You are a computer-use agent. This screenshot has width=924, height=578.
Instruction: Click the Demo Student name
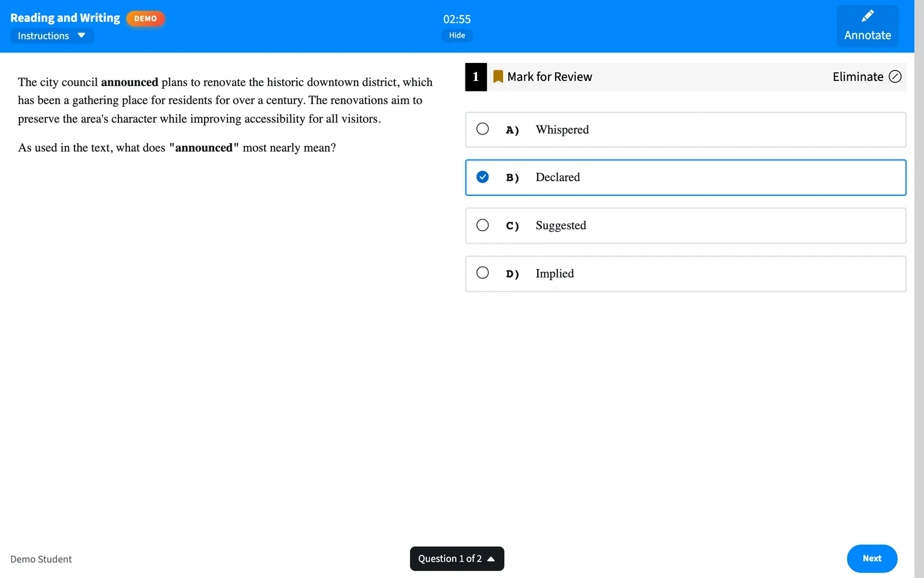click(x=41, y=560)
